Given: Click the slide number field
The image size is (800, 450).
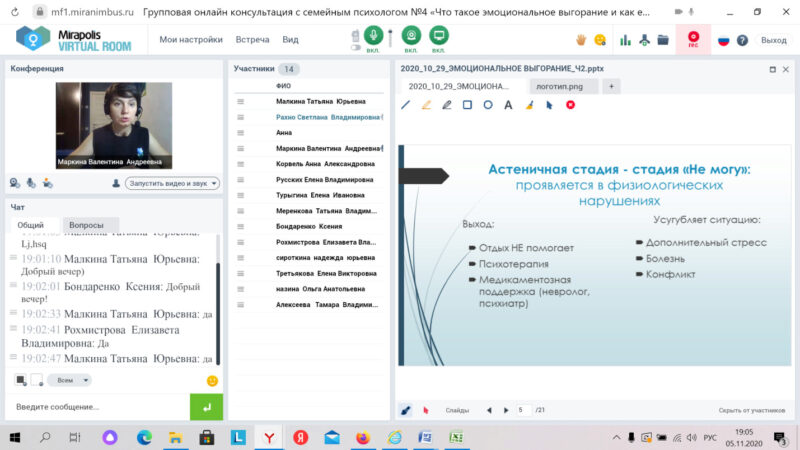Looking at the screenshot, I should click(x=522, y=410).
